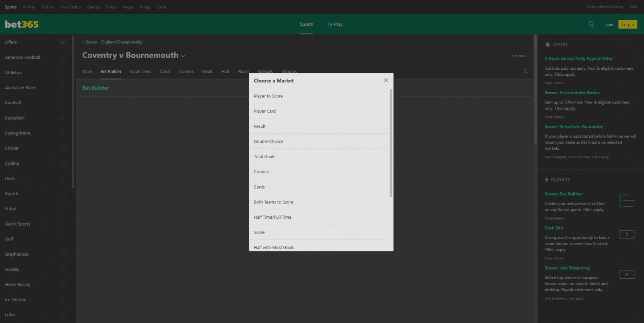Toggle favourite star for Cricket
The width and height of the screenshot is (644, 323).
click(63, 148)
